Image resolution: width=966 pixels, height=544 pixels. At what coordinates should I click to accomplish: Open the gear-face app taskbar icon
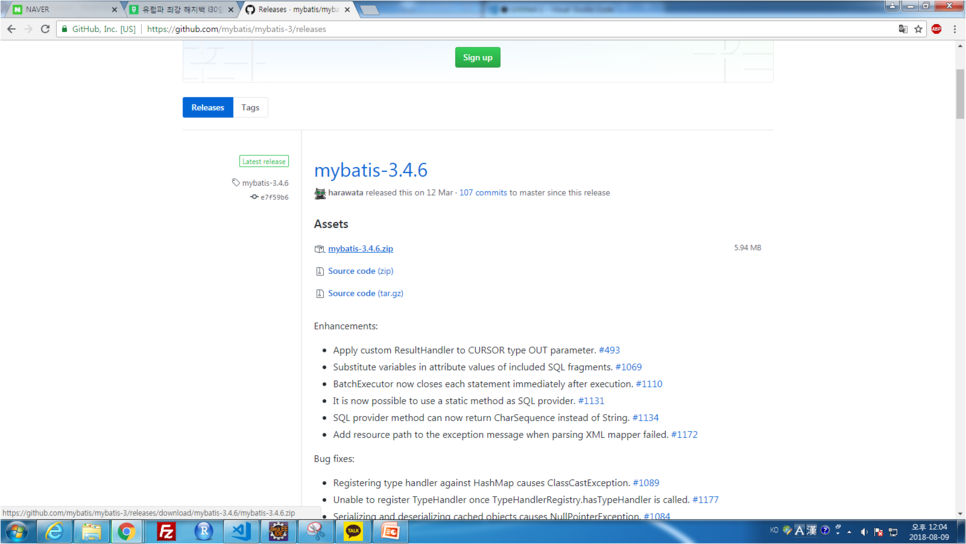[278, 531]
